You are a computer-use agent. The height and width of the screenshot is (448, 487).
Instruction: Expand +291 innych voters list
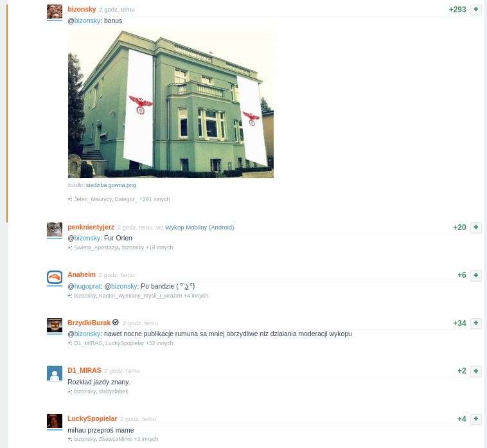[x=154, y=199]
